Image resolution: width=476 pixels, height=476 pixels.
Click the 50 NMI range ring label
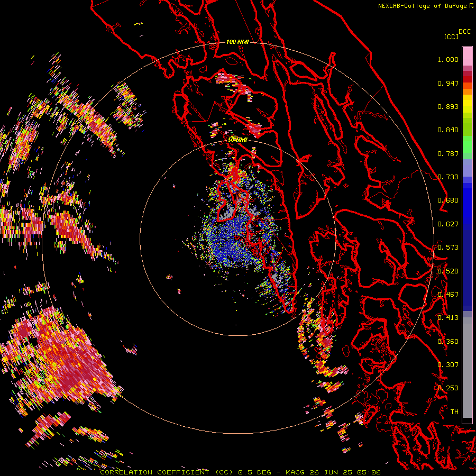237,140
